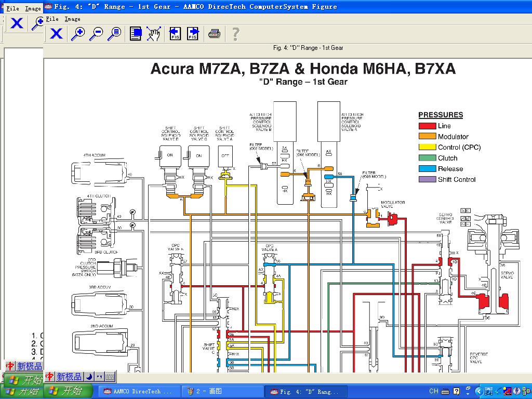Click the yellow Control (CPC) legend swatch
The width and height of the screenshot is (532, 399).
click(x=427, y=148)
